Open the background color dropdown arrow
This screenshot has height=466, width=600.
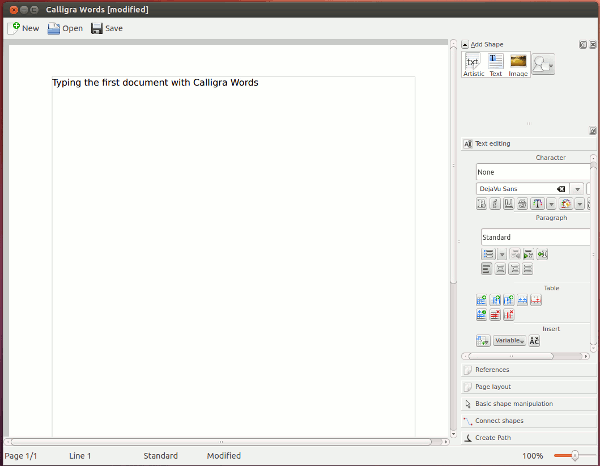click(x=580, y=204)
